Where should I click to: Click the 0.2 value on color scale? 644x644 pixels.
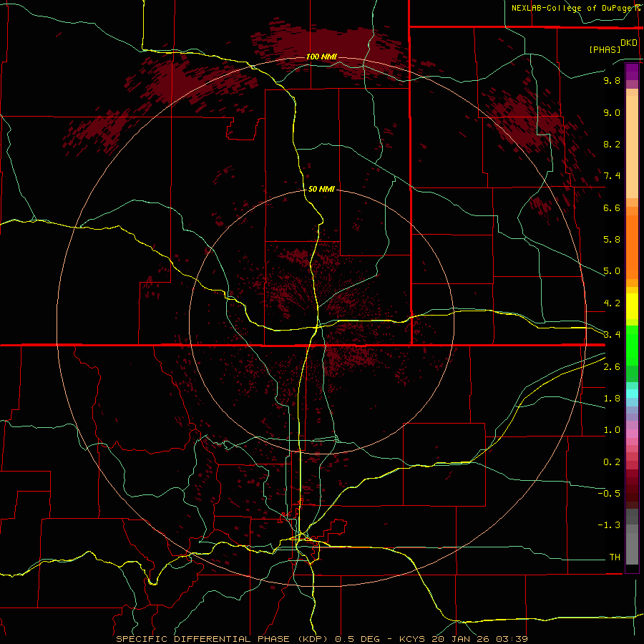612,462
